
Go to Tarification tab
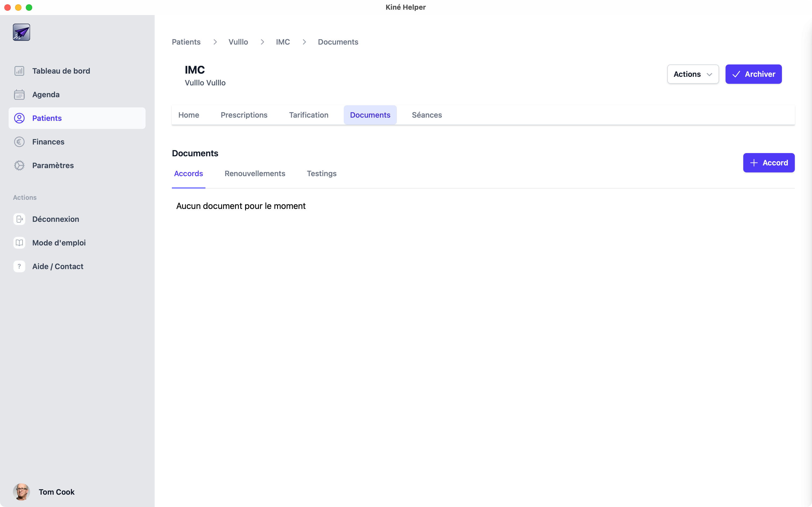(309, 115)
